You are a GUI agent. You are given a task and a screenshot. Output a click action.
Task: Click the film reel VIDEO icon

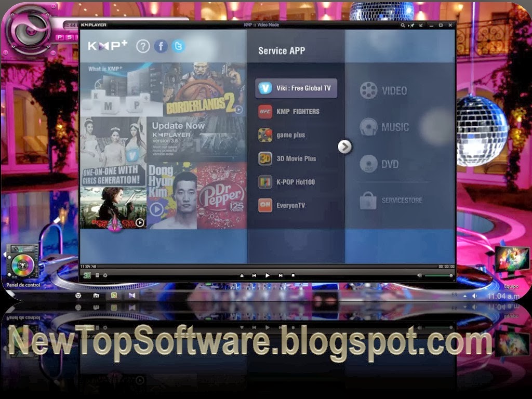(x=368, y=90)
